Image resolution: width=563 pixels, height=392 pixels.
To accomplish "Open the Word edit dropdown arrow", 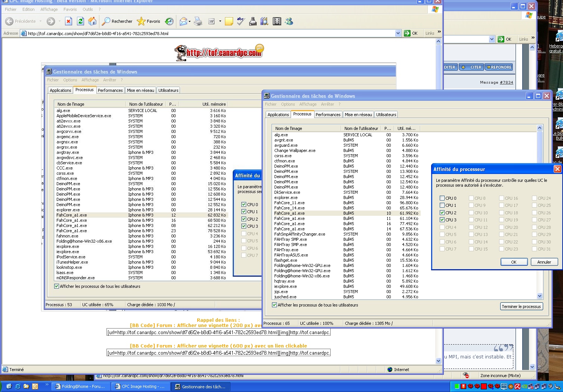I will 220,21.
